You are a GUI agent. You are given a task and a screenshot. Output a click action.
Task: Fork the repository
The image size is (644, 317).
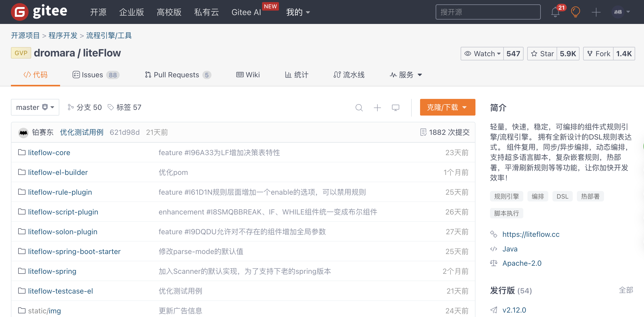coord(598,54)
